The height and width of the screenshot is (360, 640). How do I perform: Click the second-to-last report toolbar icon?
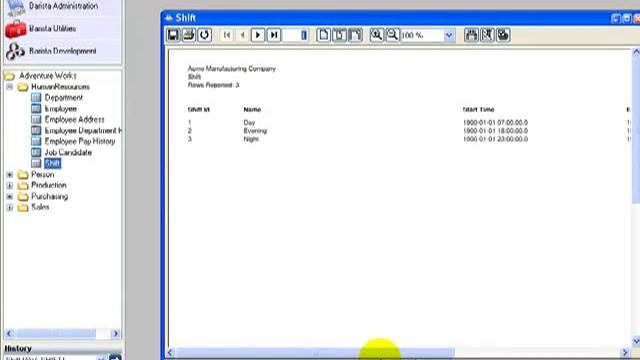coord(487,35)
